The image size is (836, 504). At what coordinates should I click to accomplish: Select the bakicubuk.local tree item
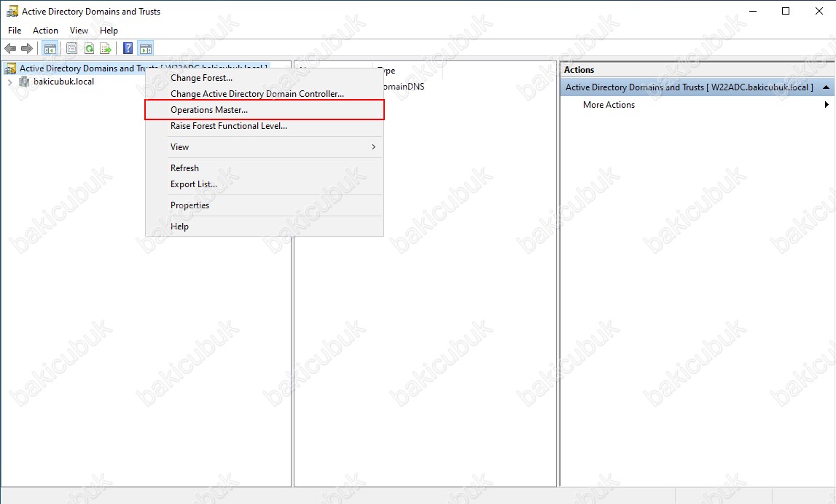click(63, 82)
